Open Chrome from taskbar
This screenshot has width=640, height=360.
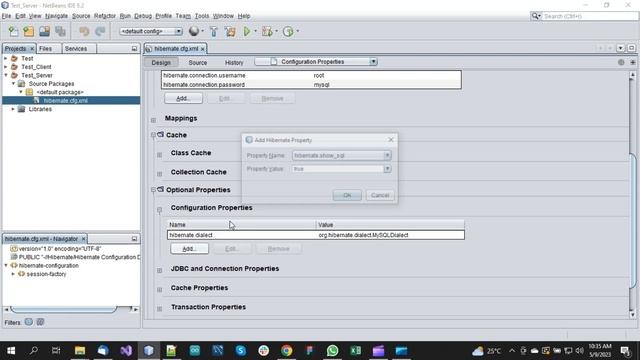pyautogui.click(x=287, y=351)
